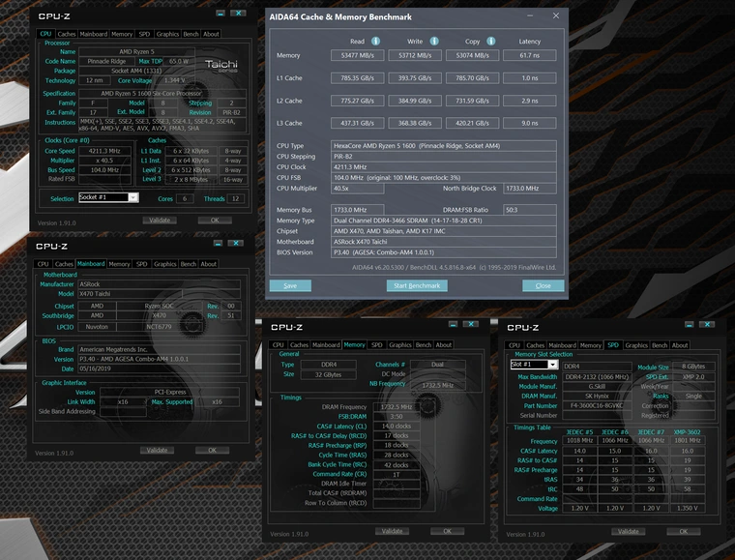The image size is (735, 560).
Task: Click the Core Speed value 4211.3 MHz
Action: point(104,151)
